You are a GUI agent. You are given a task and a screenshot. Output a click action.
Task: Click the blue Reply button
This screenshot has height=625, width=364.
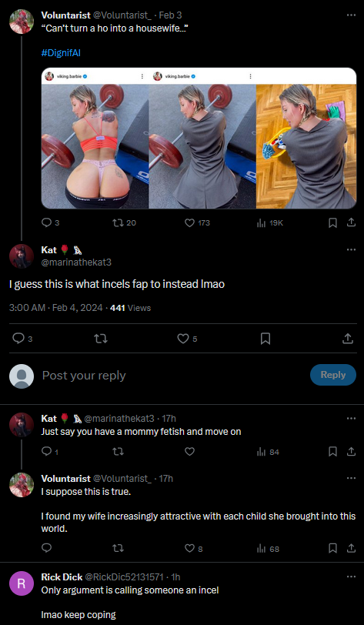point(333,375)
